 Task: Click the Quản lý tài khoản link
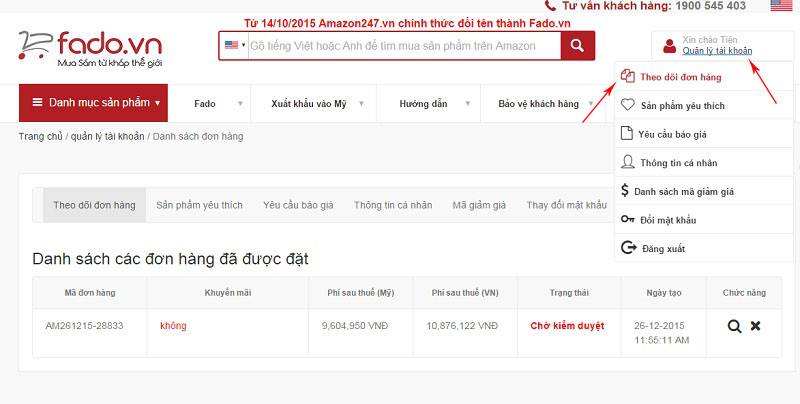(717, 51)
